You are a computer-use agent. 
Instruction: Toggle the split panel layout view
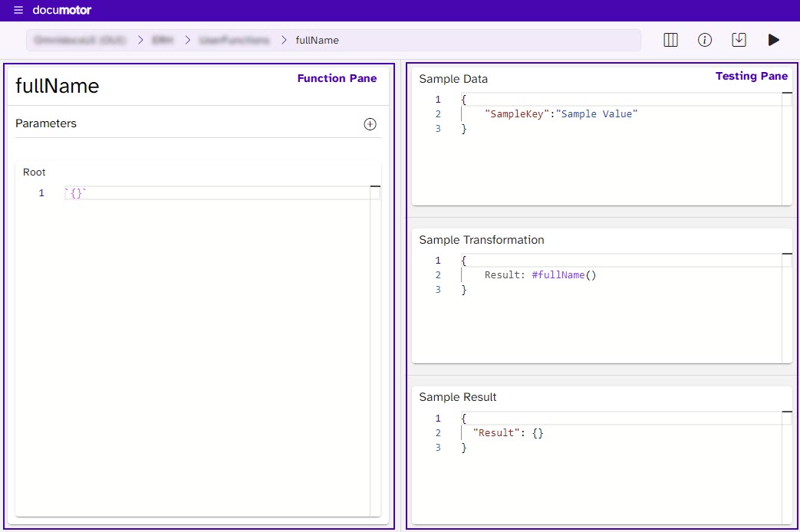[670, 39]
